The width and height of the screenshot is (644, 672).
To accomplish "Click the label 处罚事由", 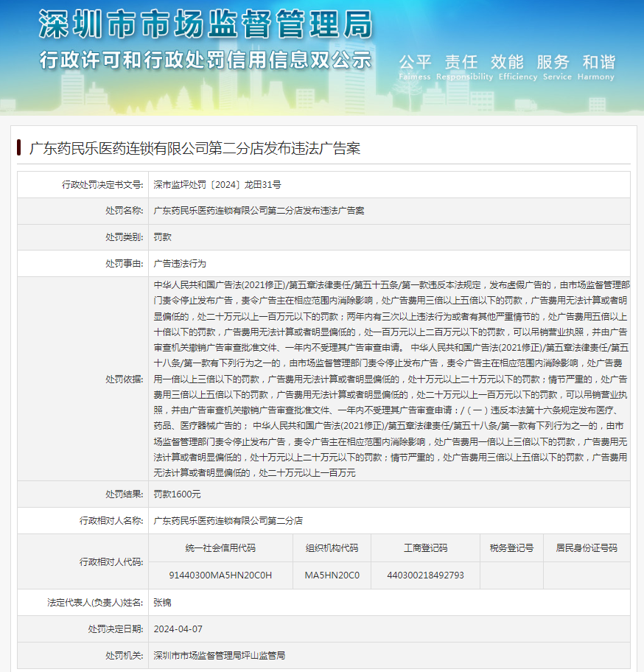I will pos(125,264).
